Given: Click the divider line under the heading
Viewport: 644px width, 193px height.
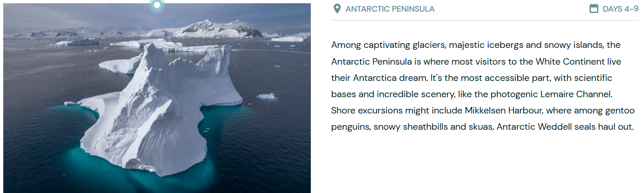Looking at the screenshot, I should pos(485,20).
